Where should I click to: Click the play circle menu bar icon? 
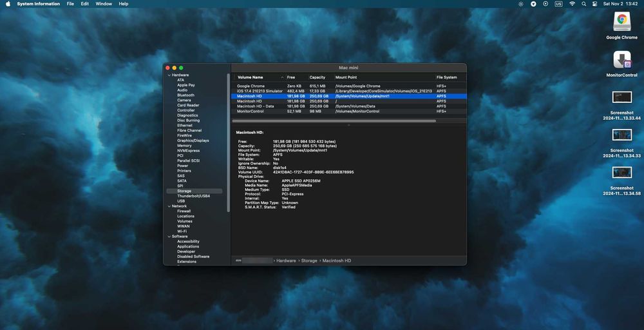545,4
